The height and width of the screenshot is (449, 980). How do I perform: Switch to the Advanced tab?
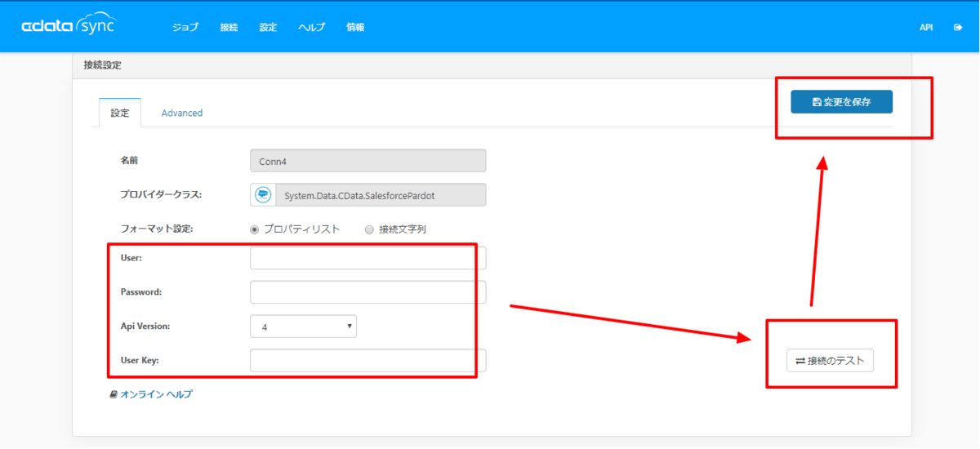182,113
